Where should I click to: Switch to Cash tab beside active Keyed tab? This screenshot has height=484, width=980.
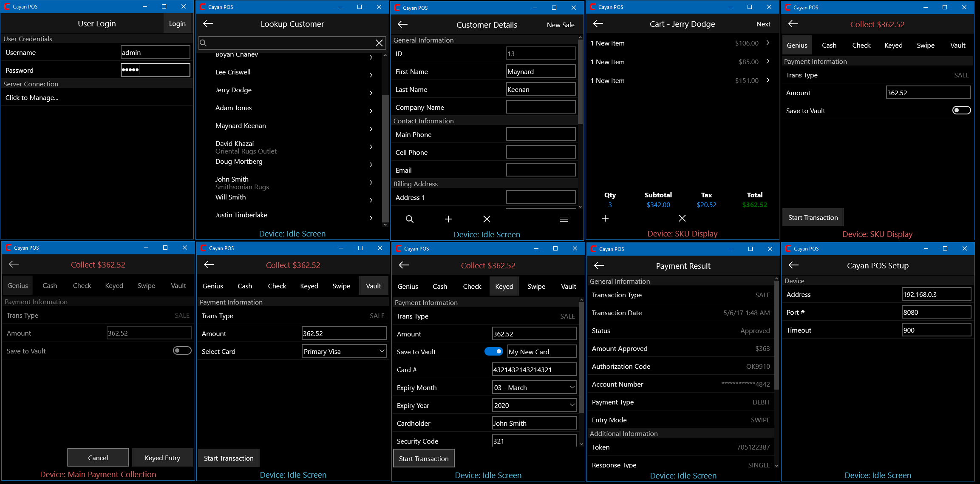point(440,287)
